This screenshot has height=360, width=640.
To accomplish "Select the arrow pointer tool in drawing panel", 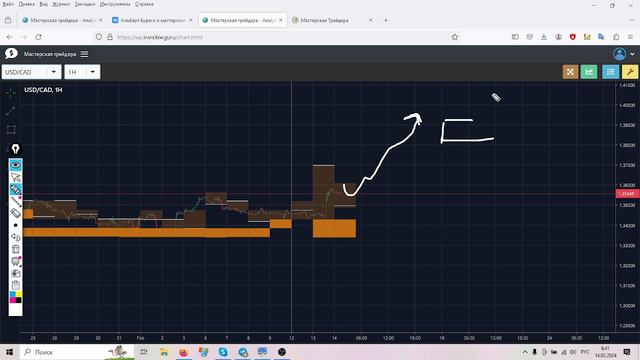I will (x=16, y=177).
